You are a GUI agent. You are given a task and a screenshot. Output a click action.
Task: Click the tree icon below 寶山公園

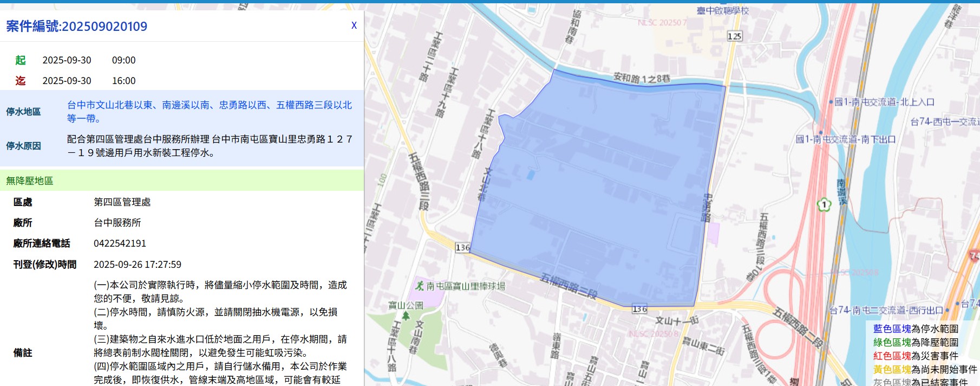point(406,316)
